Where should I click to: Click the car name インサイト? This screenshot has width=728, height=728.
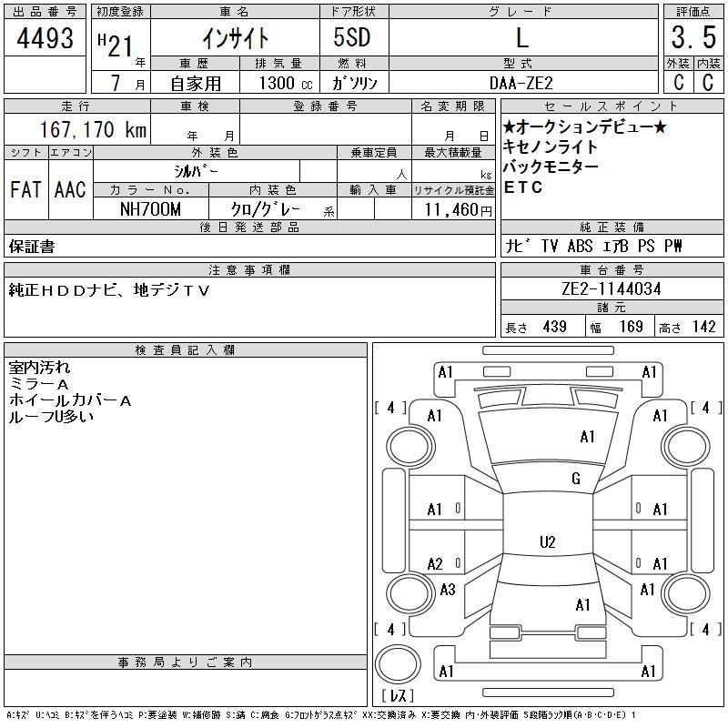[235, 38]
